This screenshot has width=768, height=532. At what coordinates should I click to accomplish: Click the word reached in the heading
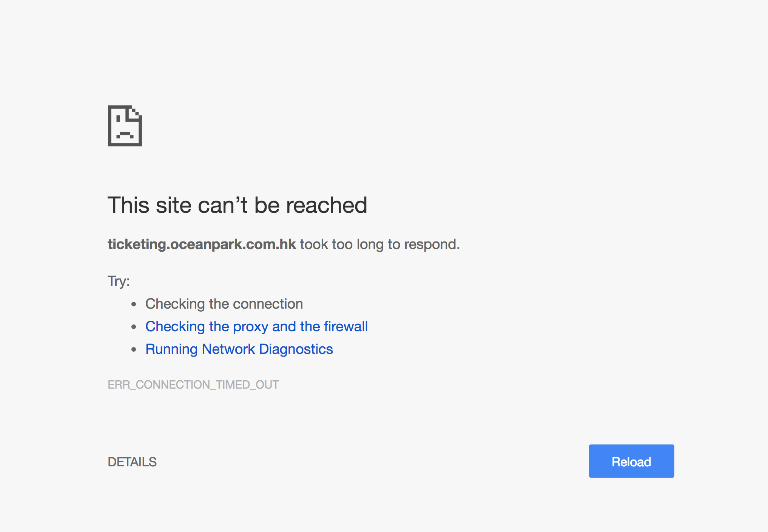327,205
